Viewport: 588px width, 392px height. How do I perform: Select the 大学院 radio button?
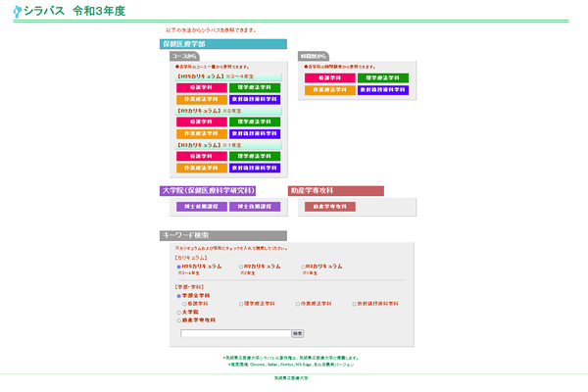pyautogui.click(x=179, y=313)
